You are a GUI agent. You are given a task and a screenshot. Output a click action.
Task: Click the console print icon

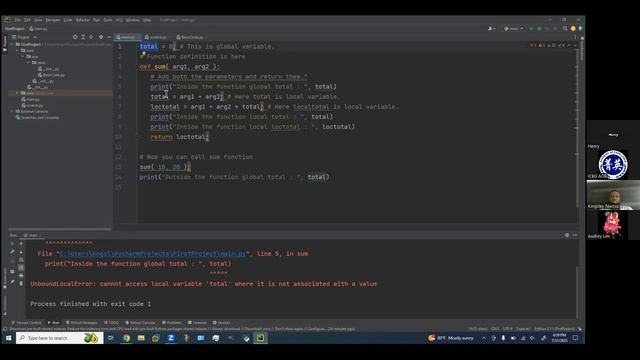[21, 276]
